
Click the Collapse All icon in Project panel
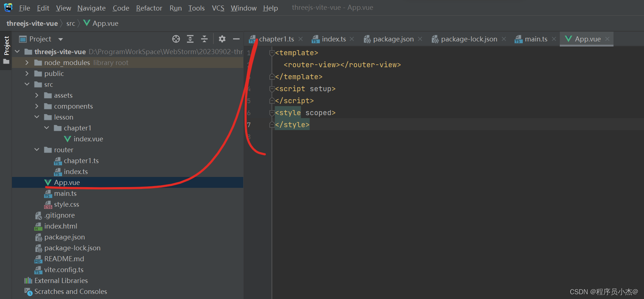(x=204, y=39)
